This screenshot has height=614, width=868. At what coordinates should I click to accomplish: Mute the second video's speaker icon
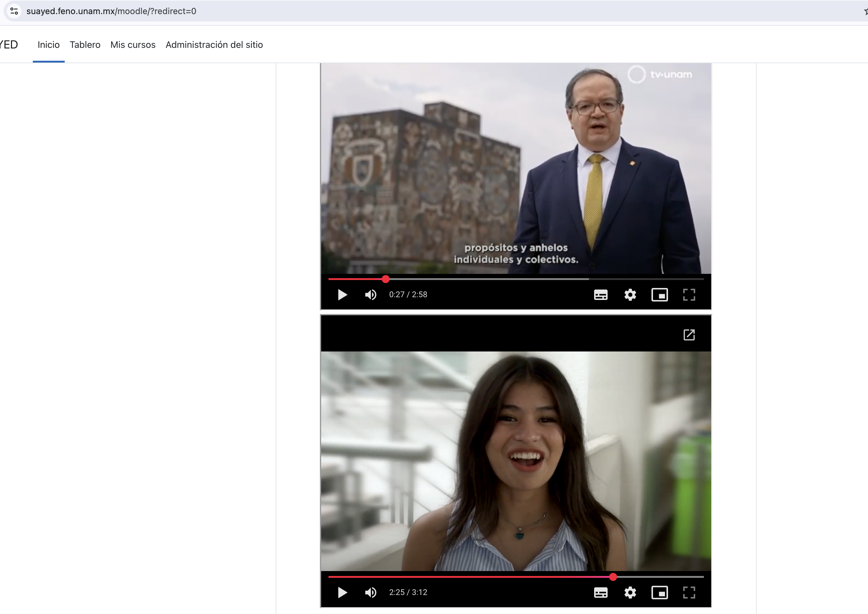point(371,593)
